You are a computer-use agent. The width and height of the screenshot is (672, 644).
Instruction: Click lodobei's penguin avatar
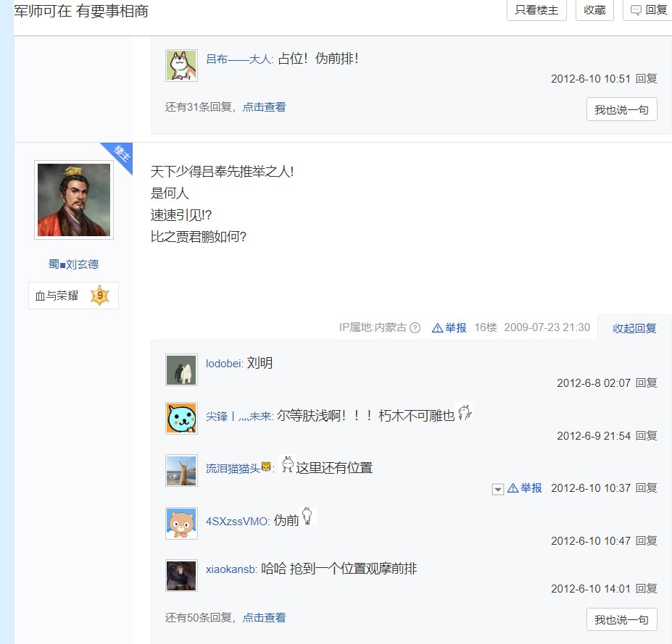coord(181,370)
